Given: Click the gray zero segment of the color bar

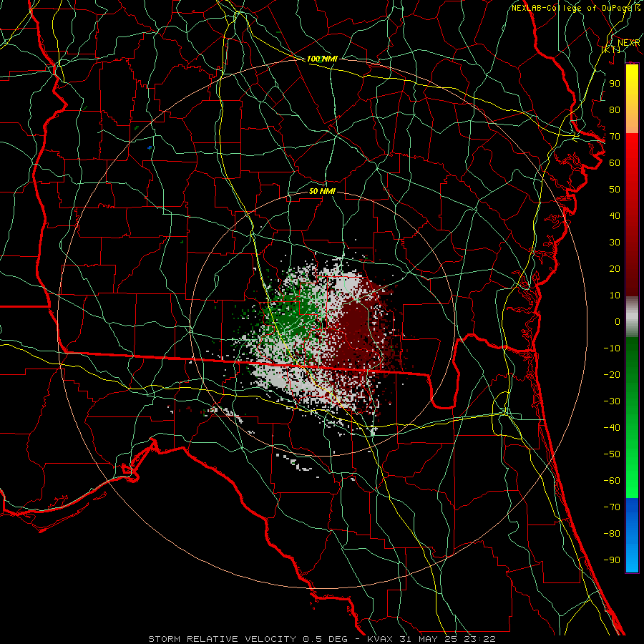Looking at the screenshot, I should point(632,317).
